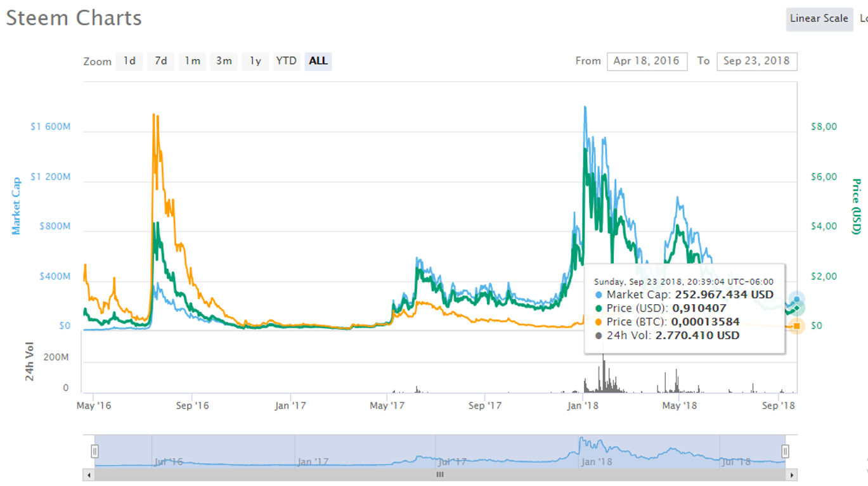Click the Jan '18 x-axis label
The height and width of the screenshot is (486, 868).
tap(583, 406)
